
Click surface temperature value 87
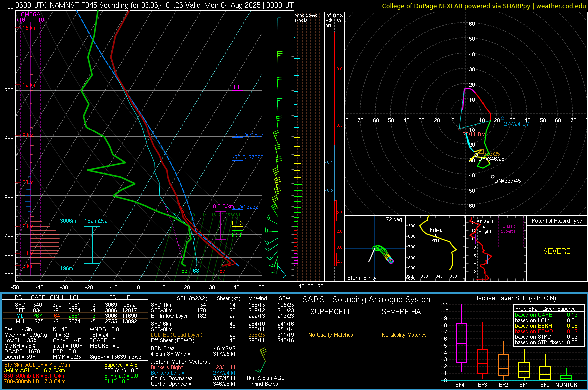(x=222, y=271)
